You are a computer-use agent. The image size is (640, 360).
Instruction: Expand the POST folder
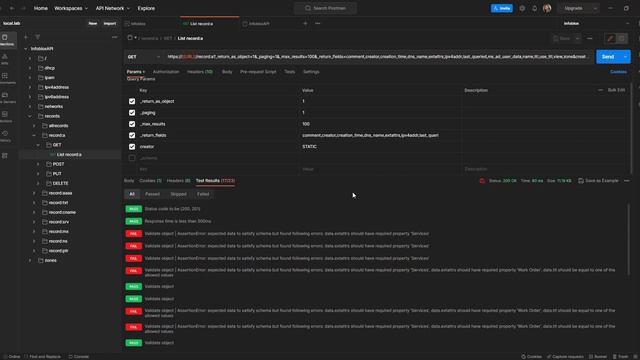38,164
